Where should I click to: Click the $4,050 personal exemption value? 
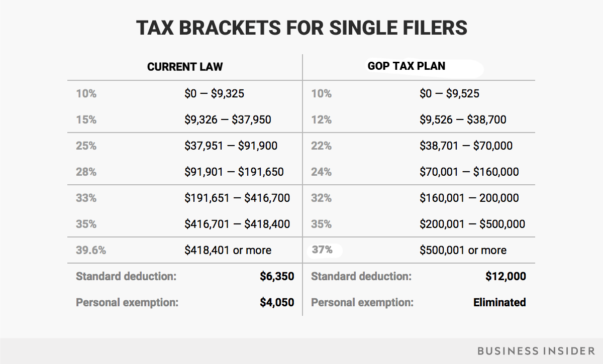click(277, 302)
